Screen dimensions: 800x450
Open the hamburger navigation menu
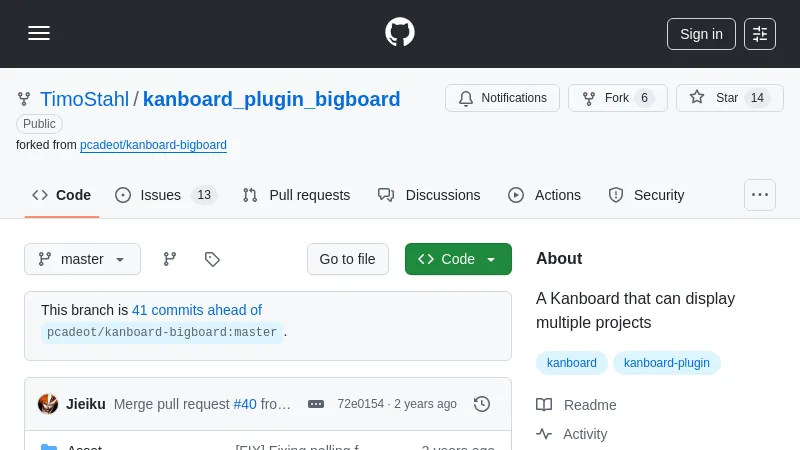tap(39, 33)
